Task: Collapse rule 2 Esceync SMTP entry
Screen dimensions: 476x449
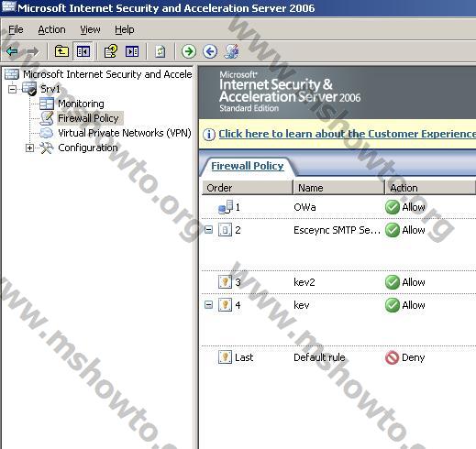Action: [208, 230]
